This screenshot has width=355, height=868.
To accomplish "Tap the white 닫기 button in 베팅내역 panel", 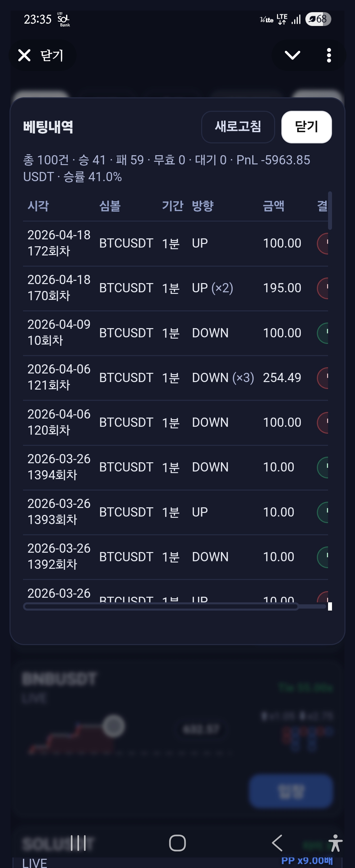I will click(x=306, y=127).
